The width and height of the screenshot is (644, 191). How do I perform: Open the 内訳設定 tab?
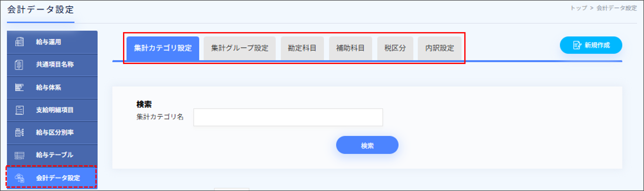pyautogui.click(x=440, y=48)
